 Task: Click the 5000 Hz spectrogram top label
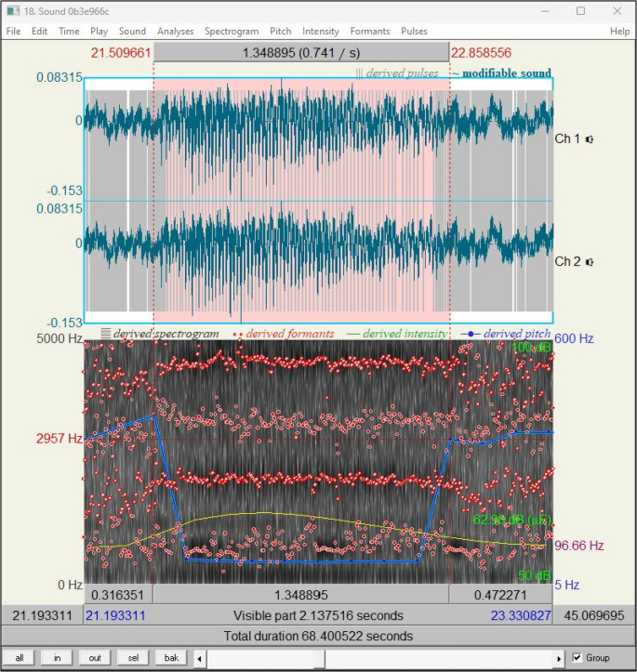[x=60, y=338]
